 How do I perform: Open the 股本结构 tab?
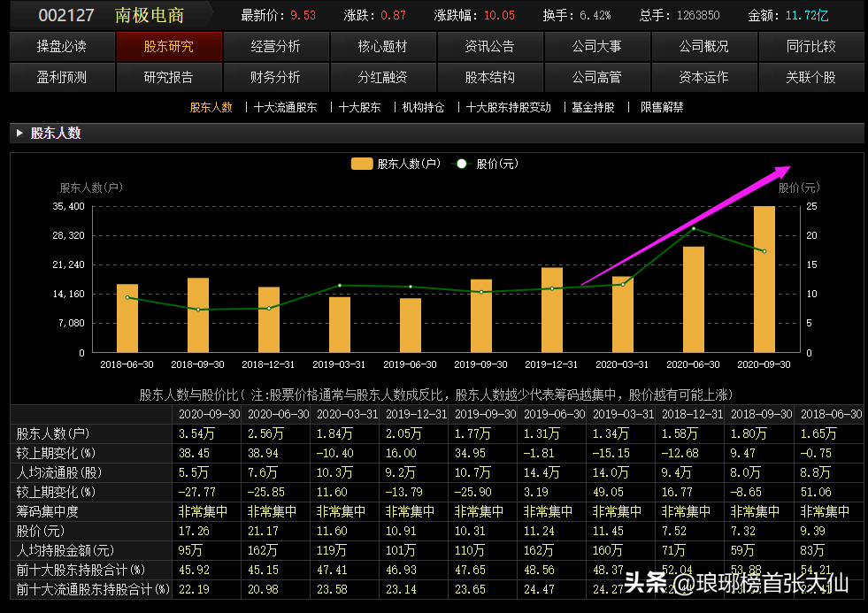(490, 78)
